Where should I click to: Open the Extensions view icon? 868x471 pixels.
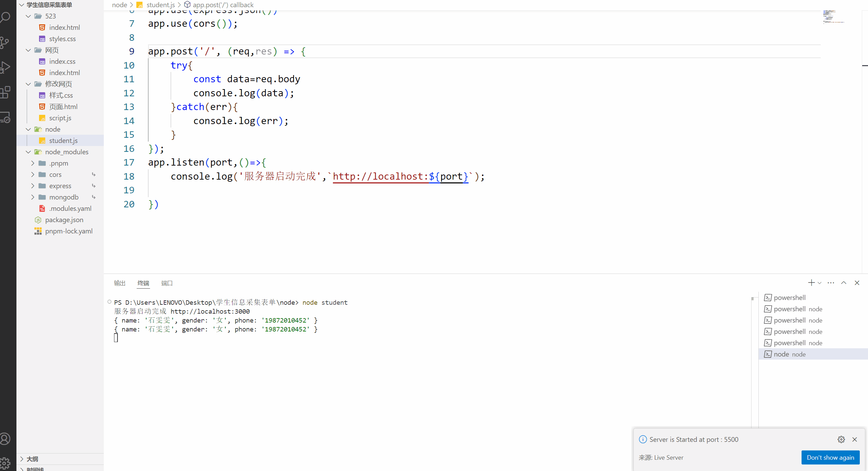tap(5, 92)
